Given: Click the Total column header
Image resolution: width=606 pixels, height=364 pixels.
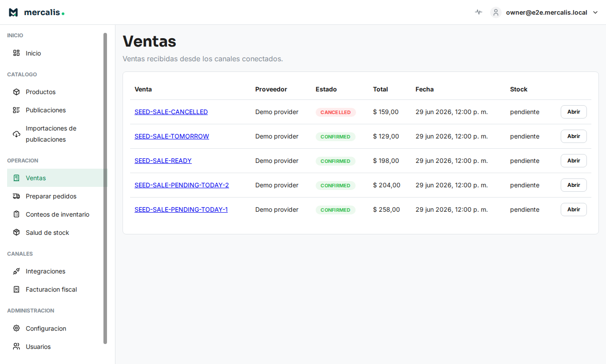Looking at the screenshot, I should [x=380, y=89].
